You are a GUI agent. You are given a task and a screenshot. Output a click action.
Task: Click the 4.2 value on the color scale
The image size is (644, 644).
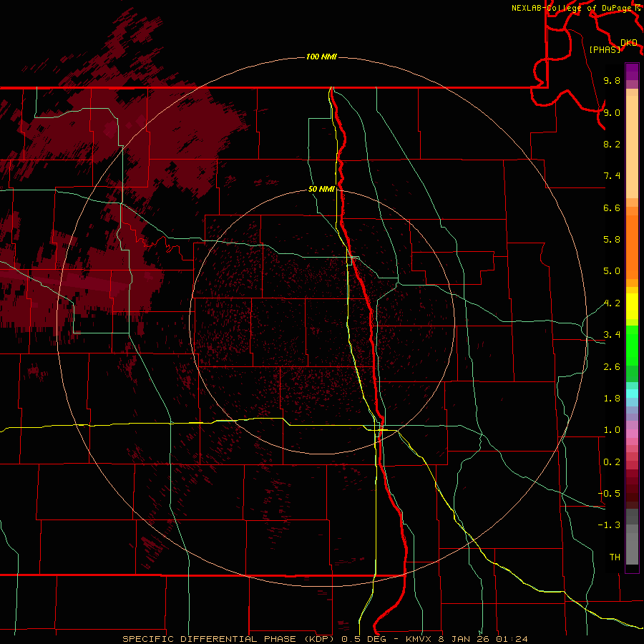tap(612, 303)
